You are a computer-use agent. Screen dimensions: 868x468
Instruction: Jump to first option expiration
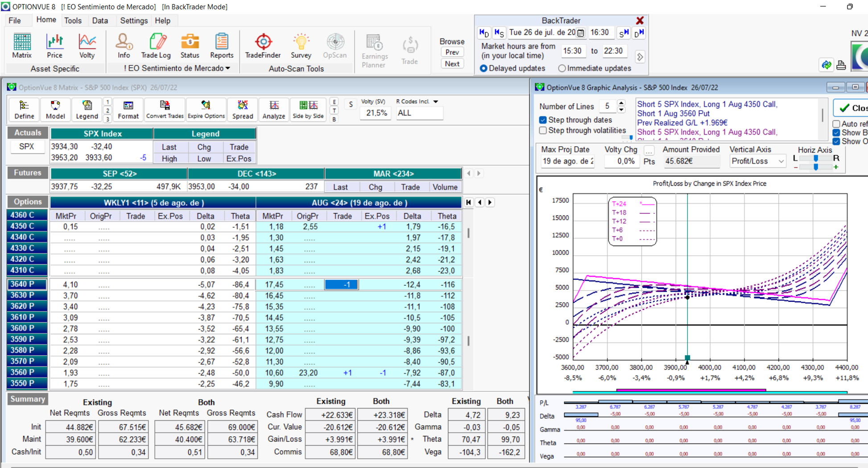[x=469, y=202]
